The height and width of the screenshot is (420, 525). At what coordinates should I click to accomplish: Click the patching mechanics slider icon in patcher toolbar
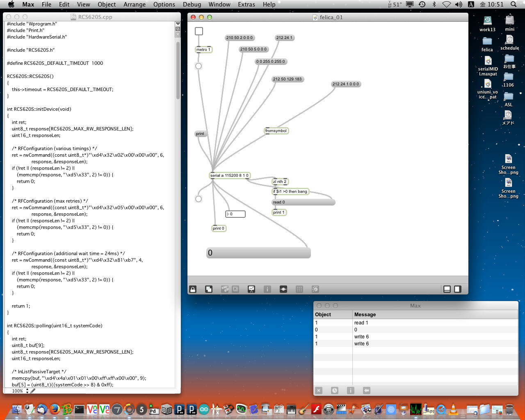coord(283,289)
